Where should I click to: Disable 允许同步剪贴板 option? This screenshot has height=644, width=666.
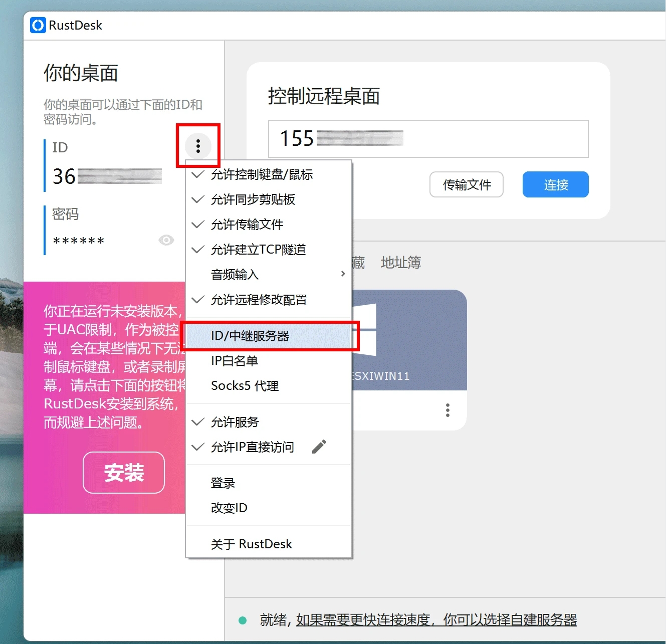point(253,199)
